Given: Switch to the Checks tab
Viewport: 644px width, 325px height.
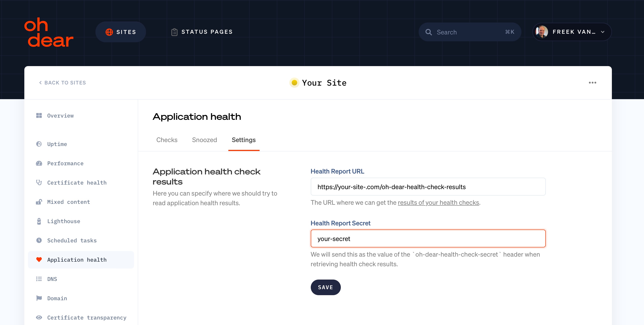Looking at the screenshot, I should click(167, 140).
